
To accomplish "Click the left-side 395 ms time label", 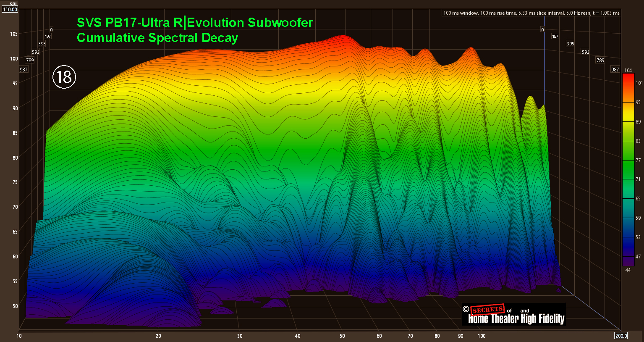I will point(42,44).
